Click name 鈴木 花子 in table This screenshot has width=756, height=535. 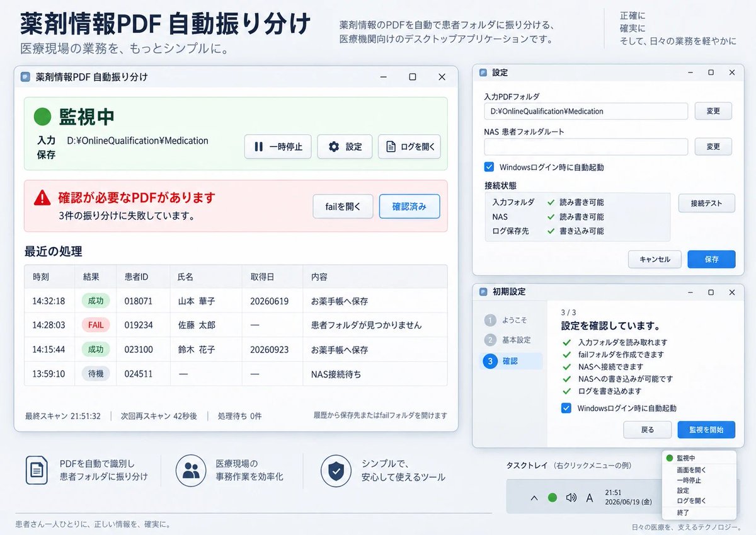[197, 350]
